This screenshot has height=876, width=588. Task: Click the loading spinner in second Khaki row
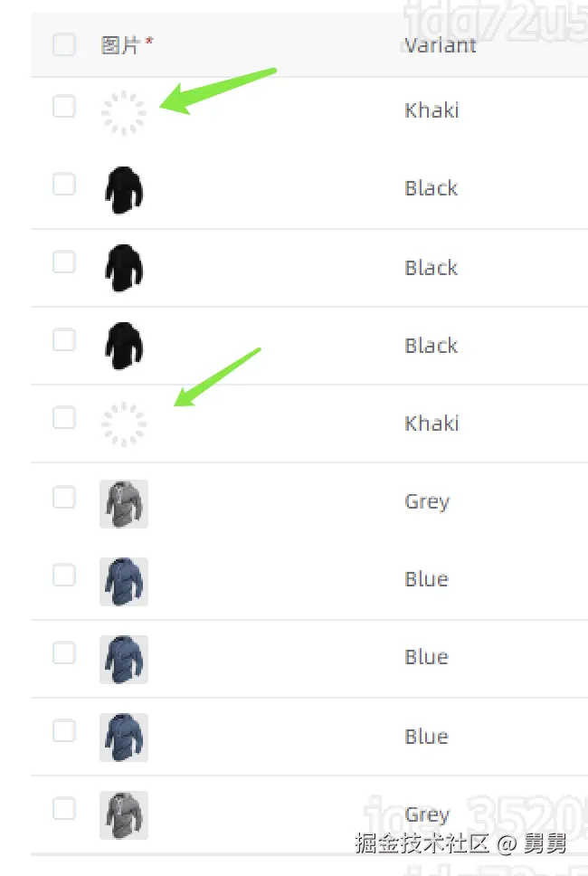pos(123,424)
